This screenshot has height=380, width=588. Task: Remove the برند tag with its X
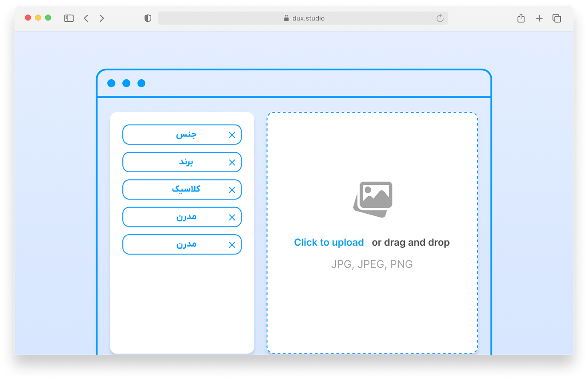click(x=232, y=162)
